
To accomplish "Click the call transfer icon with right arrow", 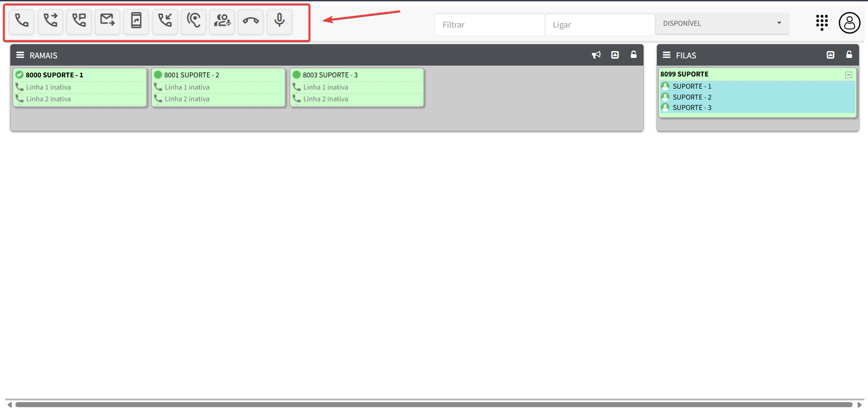I will [50, 21].
